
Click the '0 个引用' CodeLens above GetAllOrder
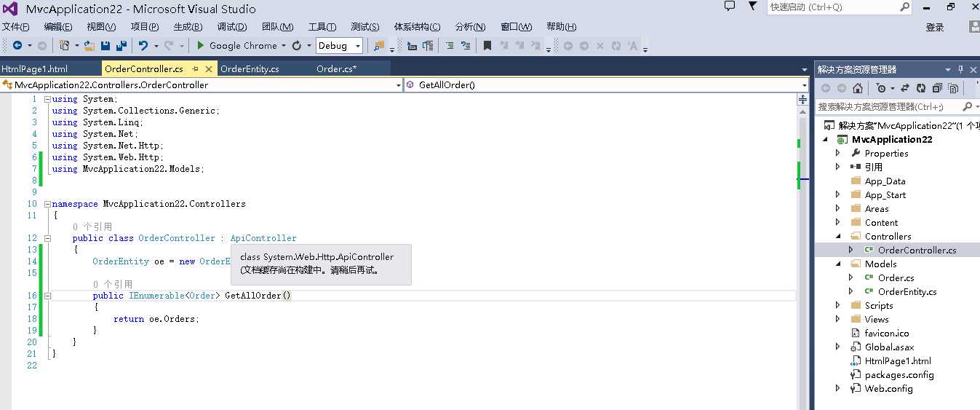click(x=113, y=284)
